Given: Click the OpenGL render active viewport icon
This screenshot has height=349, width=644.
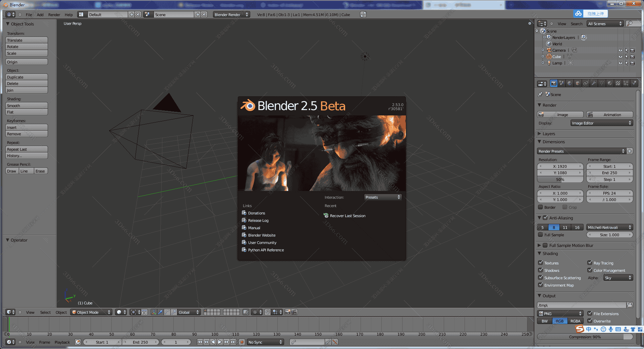Looking at the screenshot, I should pyautogui.click(x=287, y=312).
